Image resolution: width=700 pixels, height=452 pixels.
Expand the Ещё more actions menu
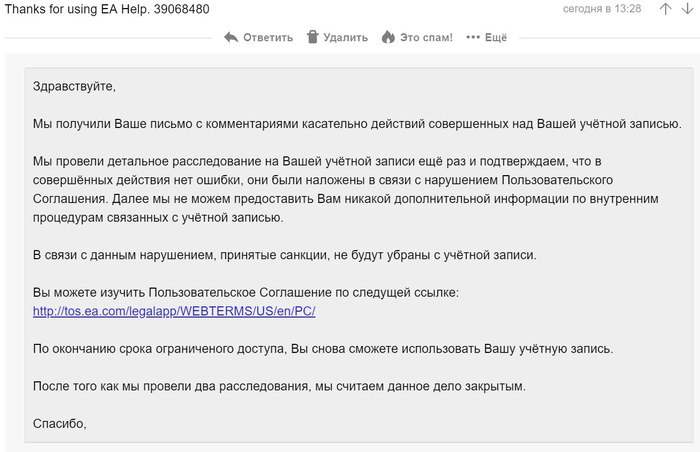(495, 38)
